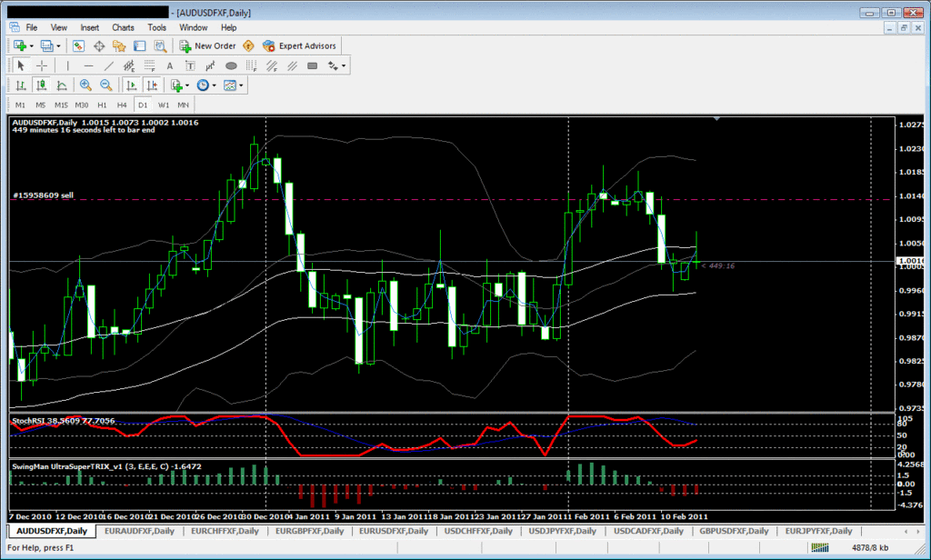The image size is (931, 560).
Task: Switch chart to W1 timeframe
Action: point(164,105)
